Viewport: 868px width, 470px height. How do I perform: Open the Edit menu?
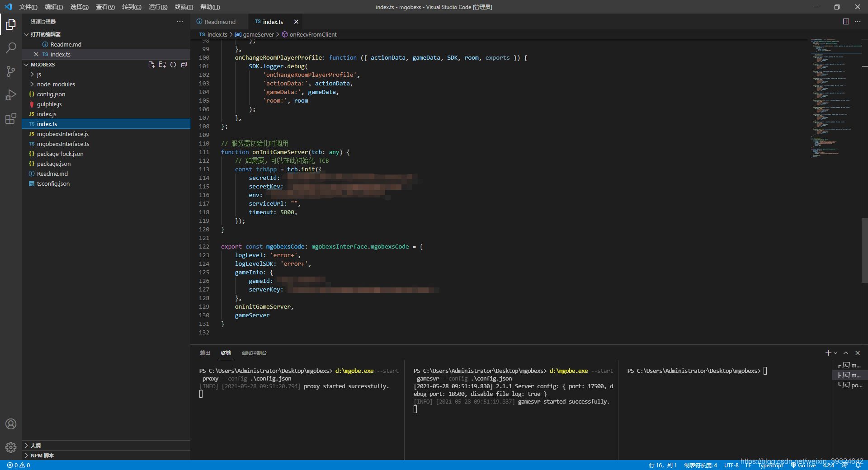(54, 7)
